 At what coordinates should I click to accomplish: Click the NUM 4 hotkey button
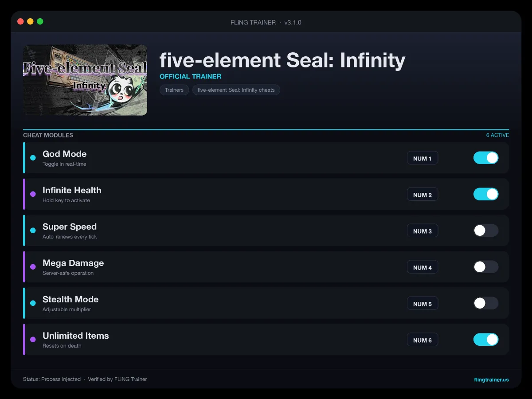[x=422, y=267]
